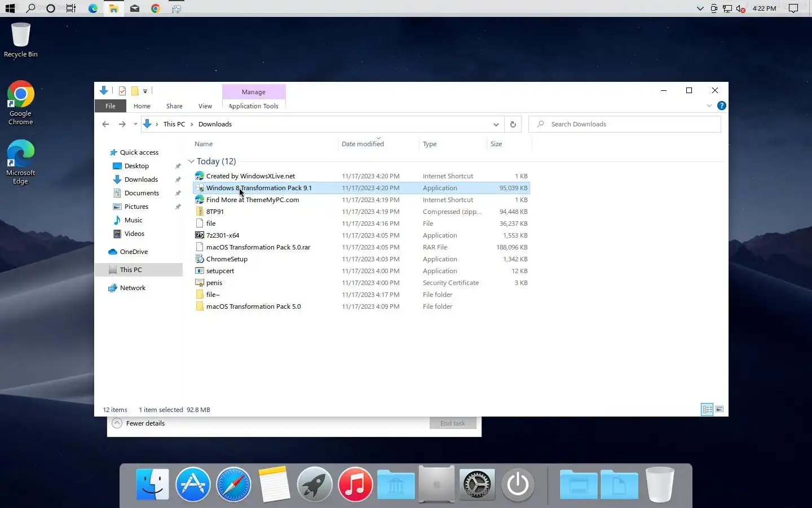
Task: Click in Search Downloads field
Action: pos(625,124)
